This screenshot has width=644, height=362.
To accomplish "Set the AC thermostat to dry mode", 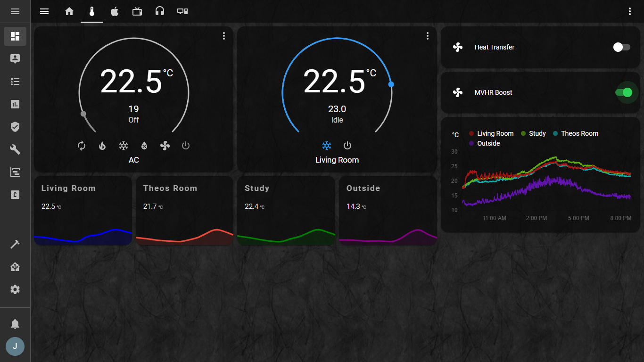I will point(144,146).
